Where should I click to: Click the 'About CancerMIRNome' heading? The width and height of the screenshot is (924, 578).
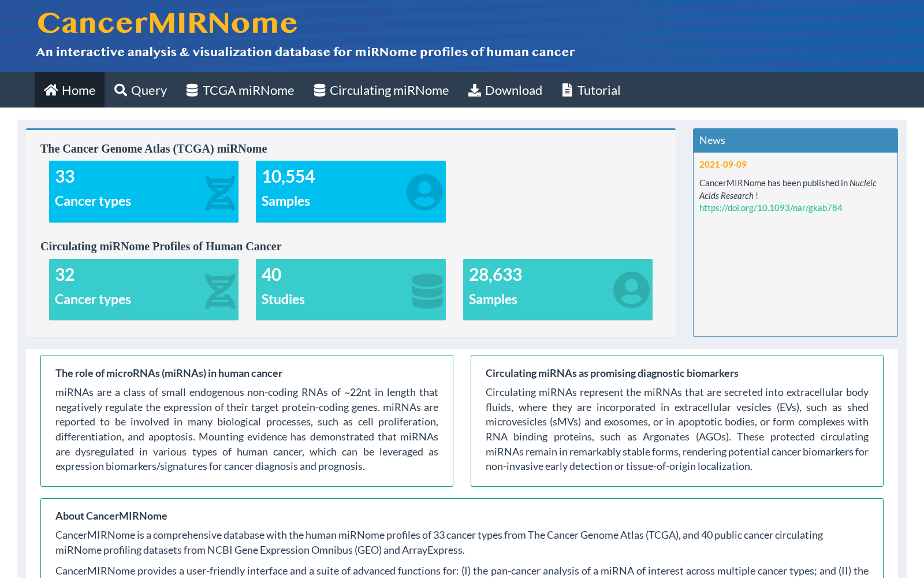(x=111, y=516)
